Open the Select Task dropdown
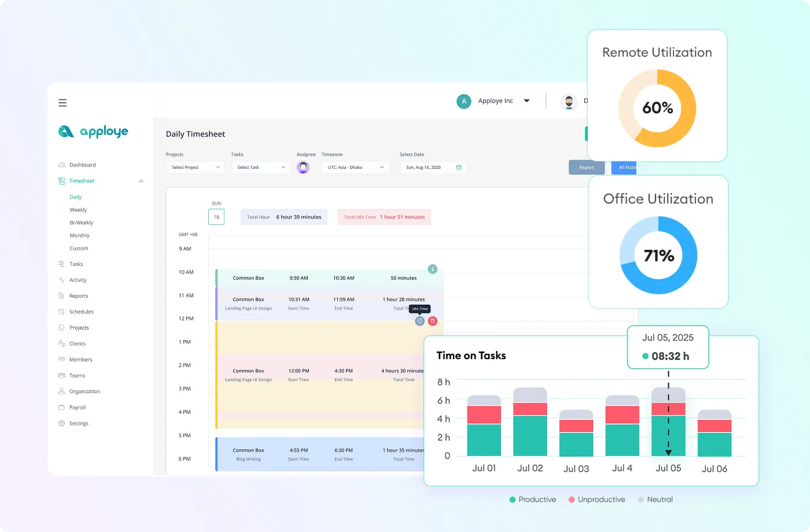This screenshot has width=810, height=532. (x=261, y=167)
